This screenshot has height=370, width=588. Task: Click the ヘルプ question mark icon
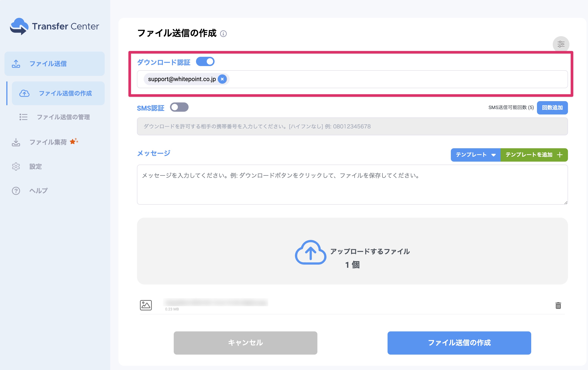click(16, 191)
